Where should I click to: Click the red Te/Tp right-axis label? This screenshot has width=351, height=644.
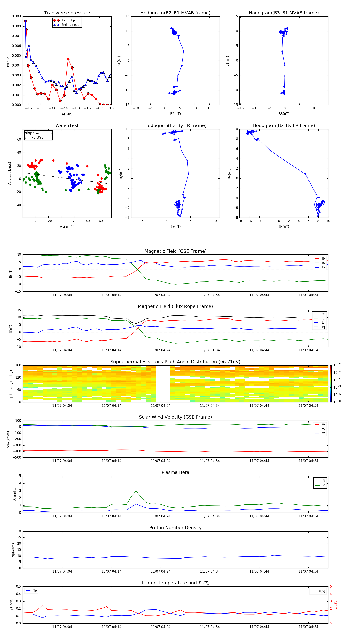tap(336, 605)
